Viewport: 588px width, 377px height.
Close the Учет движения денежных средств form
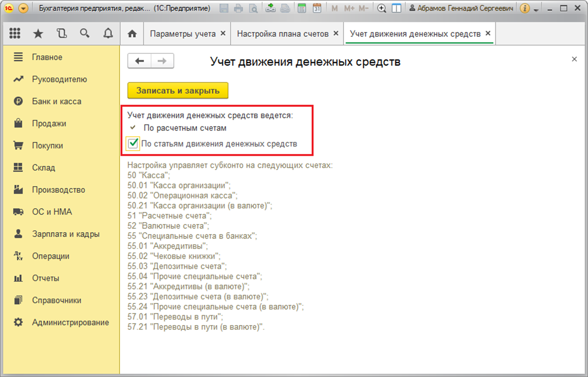pyautogui.click(x=574, y=58)
